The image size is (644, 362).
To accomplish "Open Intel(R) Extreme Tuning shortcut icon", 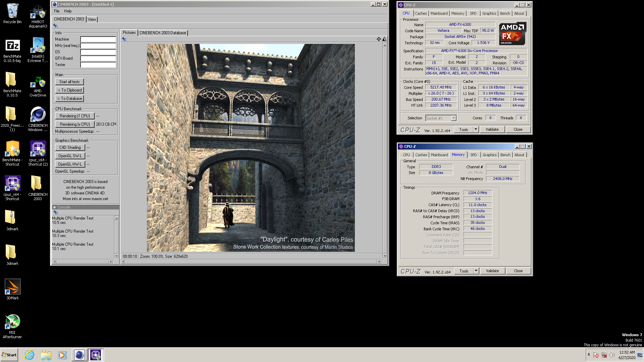I will point(38,50).
